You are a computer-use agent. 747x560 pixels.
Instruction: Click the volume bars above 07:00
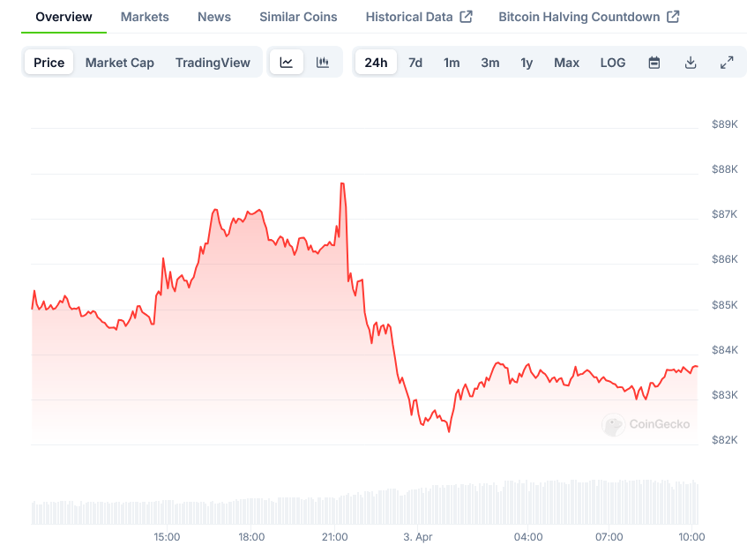pyautogui.click(x=609, y=503)
